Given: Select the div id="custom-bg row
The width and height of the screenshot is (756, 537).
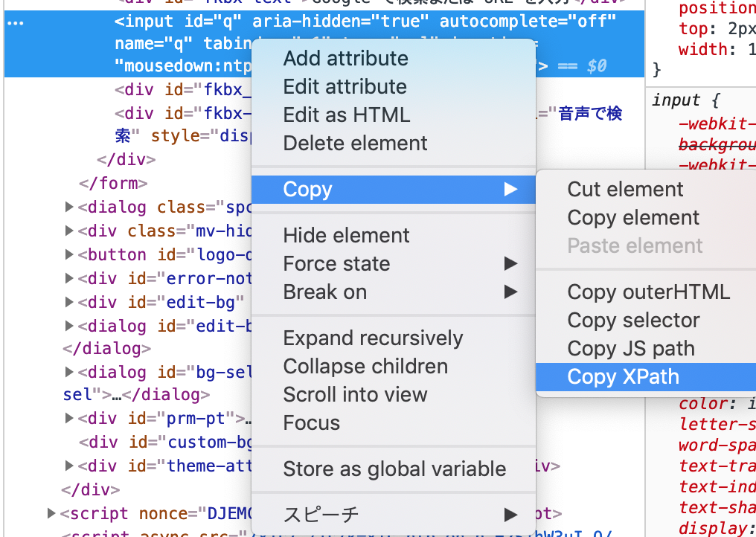Looking at the screenshot, I should click(x=165, y=442).
